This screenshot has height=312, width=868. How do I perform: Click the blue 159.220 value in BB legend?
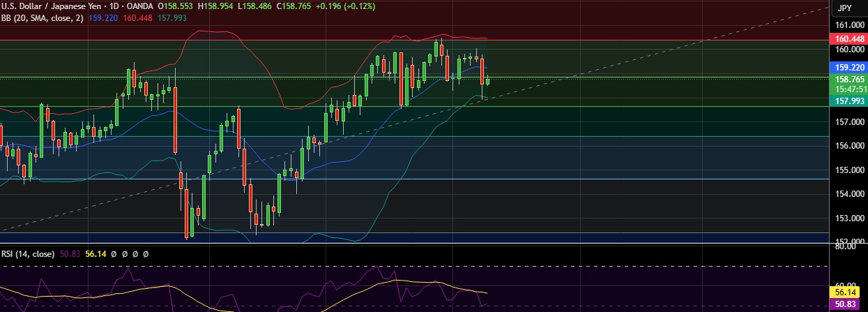(102, 17)
